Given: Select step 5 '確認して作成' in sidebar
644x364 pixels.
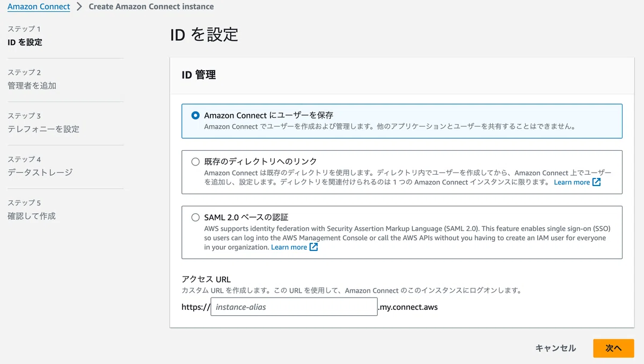Looking at the screenshot, I should [x=32, y=216].
